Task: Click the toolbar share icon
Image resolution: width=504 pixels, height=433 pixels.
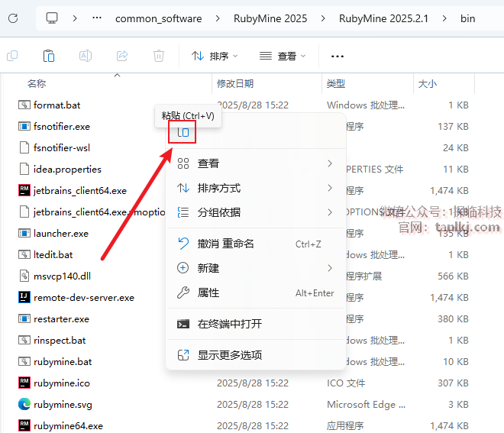Action: coord(122,56)
